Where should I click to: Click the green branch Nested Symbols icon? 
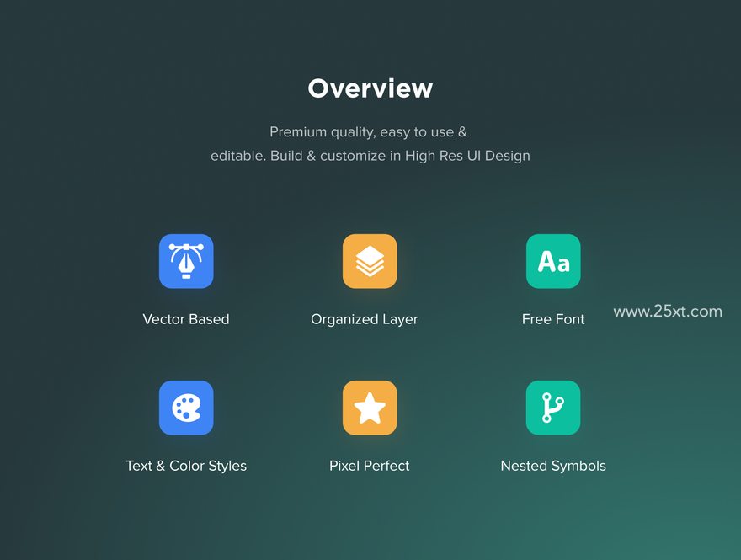coord(553,408)
